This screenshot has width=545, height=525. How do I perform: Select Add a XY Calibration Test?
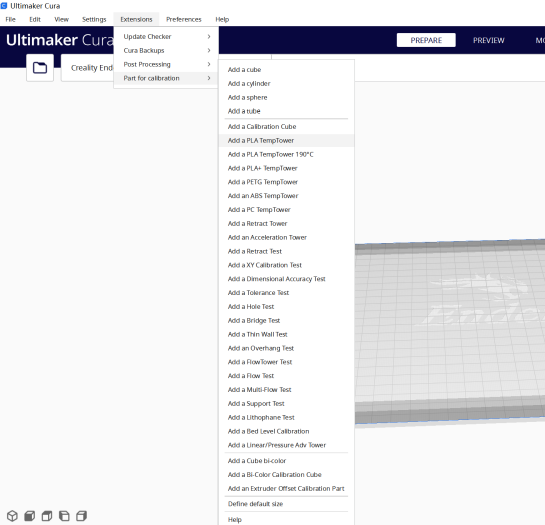pyautogui.click(x=286, y=265)
